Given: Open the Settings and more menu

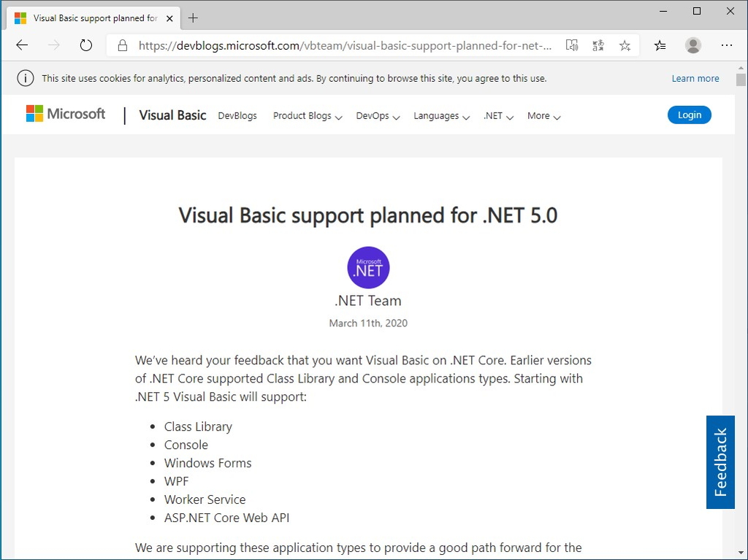Looking at the screenshot, I should pyautogui.click(x=727, y=45).
